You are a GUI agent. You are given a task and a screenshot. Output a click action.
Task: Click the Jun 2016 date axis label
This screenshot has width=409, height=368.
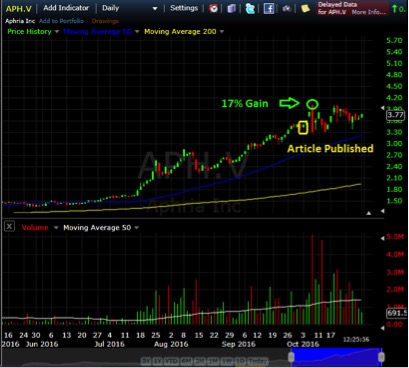point(42,344)
